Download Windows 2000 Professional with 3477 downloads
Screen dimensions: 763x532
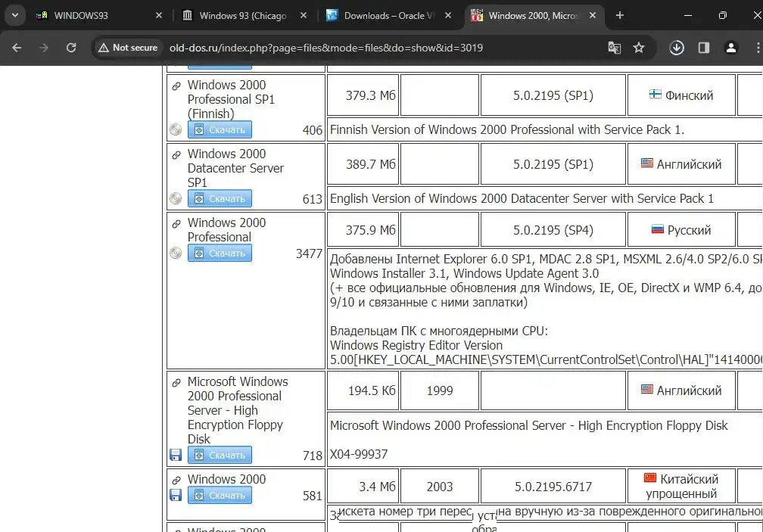(x=220, y=253)
